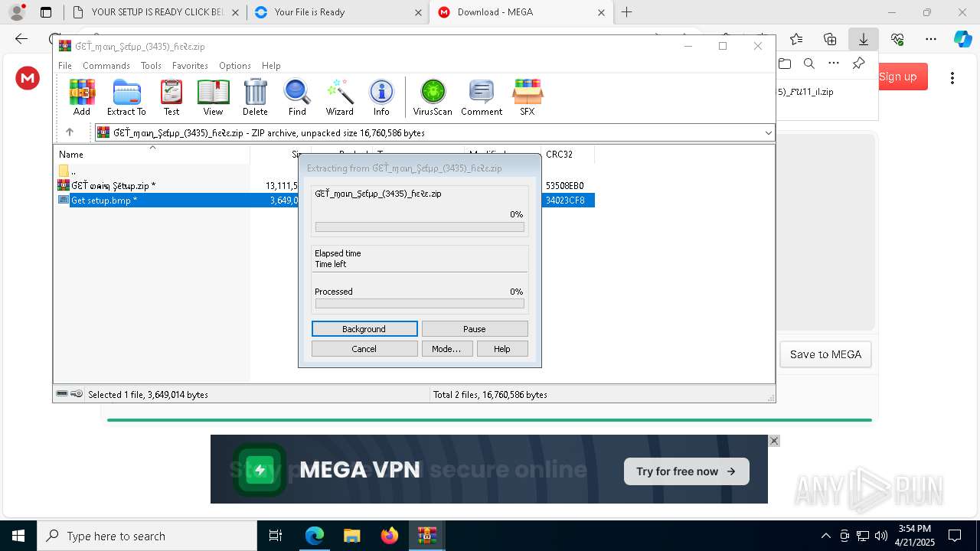Close the MEGA VPN ad banner

[x=774, y=441]
